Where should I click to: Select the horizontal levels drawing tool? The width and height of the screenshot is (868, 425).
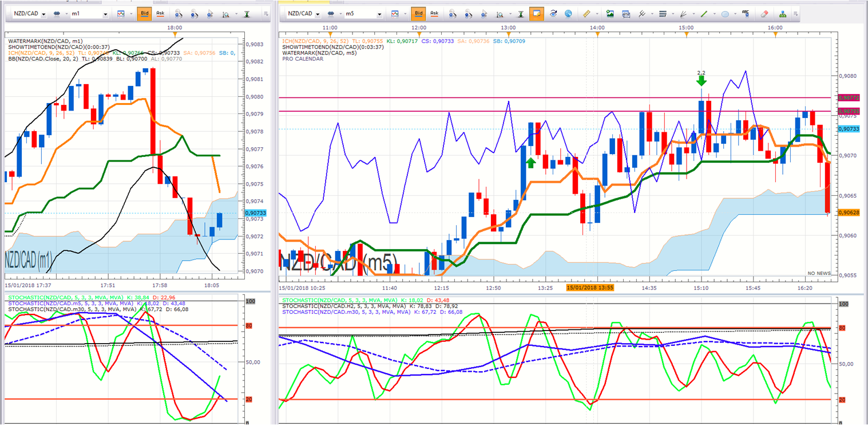pos(663,13)
